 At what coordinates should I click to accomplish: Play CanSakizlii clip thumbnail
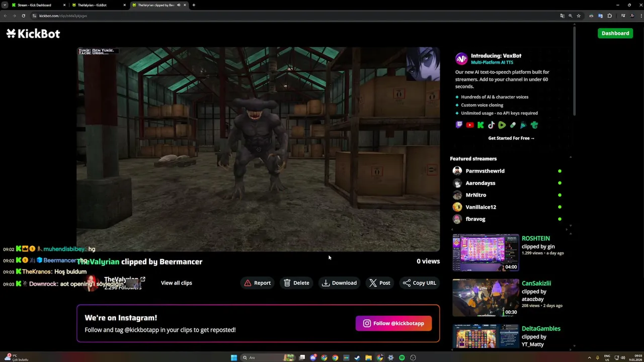(486, 298)
